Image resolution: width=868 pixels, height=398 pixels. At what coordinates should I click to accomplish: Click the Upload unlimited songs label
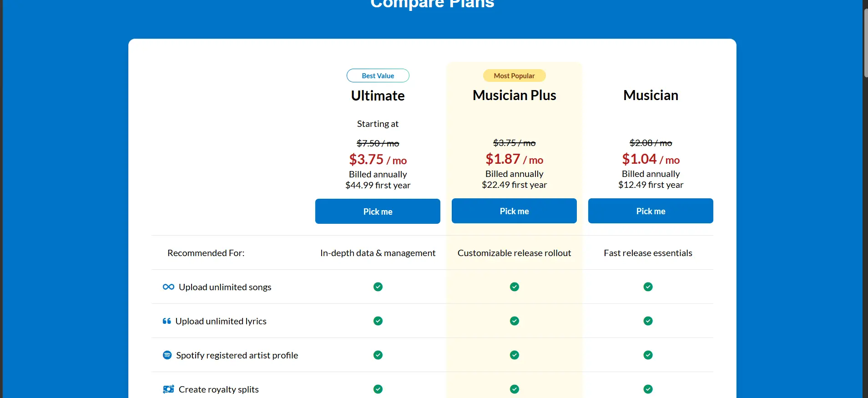pyautogui.click(x=225, y=287)
